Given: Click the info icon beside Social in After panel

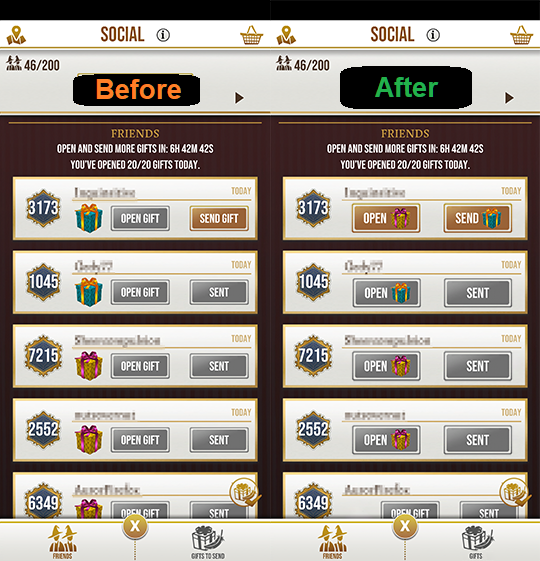Looking at the screenshot, I should click(433, 35).
